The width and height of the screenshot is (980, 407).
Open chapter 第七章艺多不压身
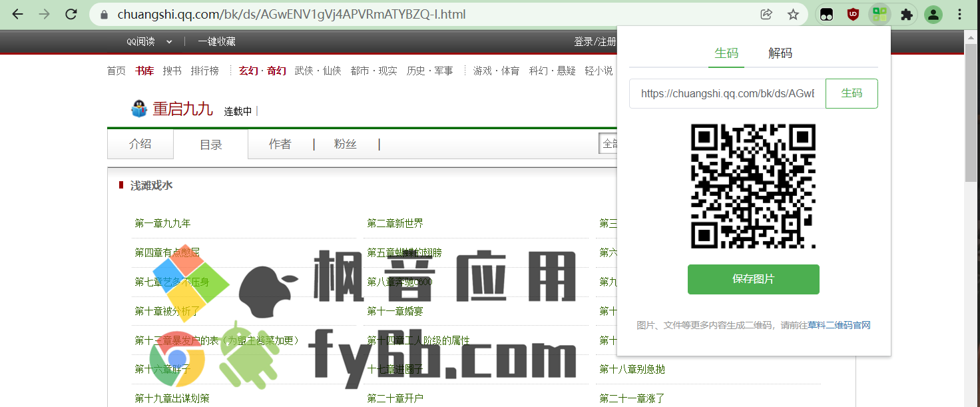172,282
